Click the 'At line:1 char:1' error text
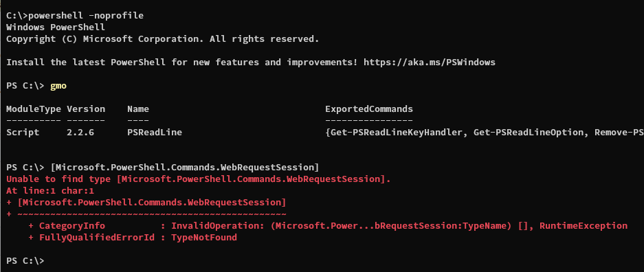644x272 pixels. coord(50,191)
